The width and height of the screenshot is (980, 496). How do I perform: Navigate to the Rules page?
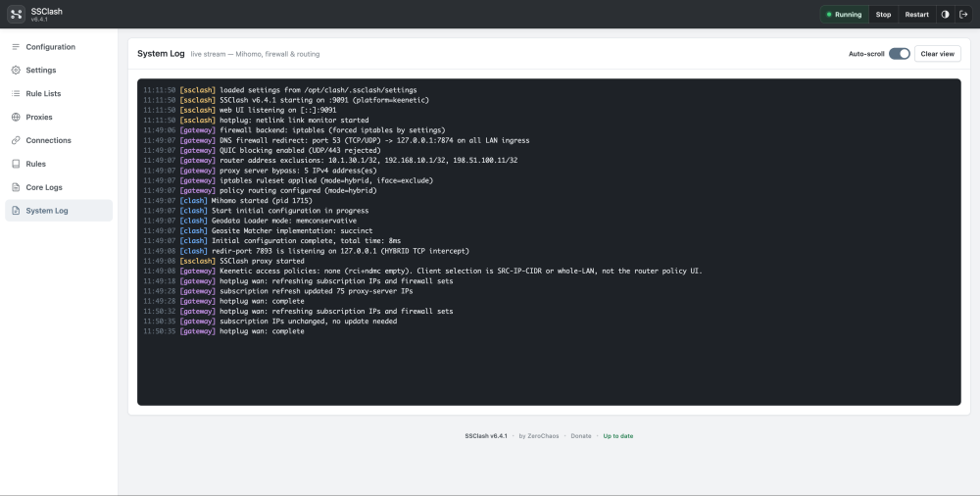[x=59, y=164]
